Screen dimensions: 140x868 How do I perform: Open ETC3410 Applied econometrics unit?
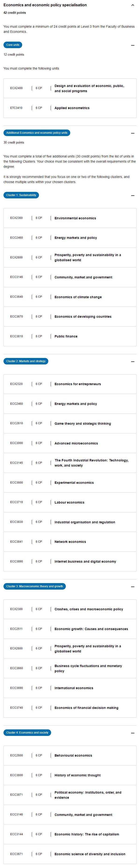[x=70, y=108]
